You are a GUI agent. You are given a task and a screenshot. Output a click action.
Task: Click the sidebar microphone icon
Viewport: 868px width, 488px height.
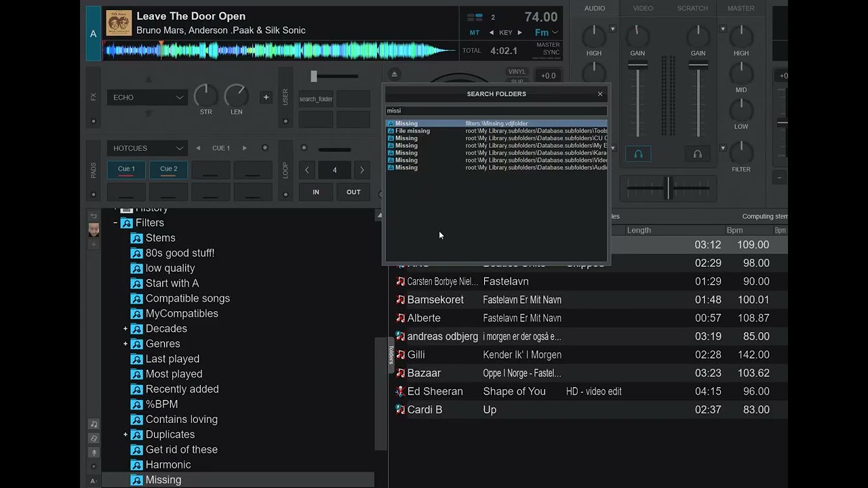[94, 453]
